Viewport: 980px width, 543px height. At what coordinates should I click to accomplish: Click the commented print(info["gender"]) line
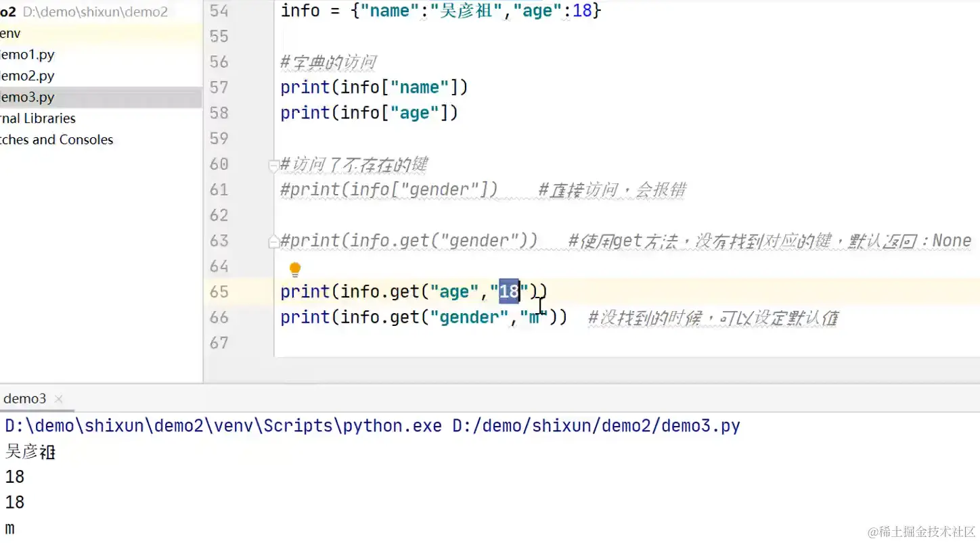[389, 190]
